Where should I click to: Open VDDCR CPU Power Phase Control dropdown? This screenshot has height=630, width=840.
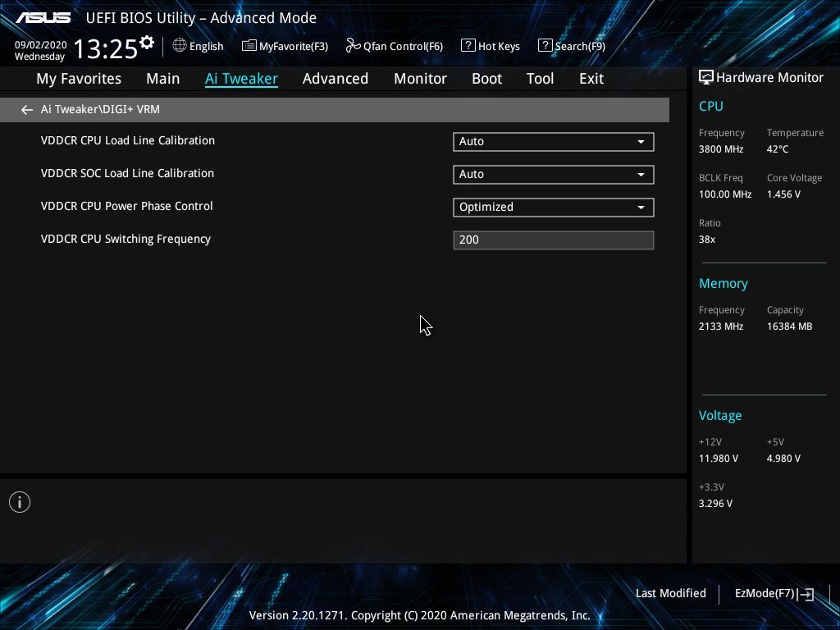[554, 208]
